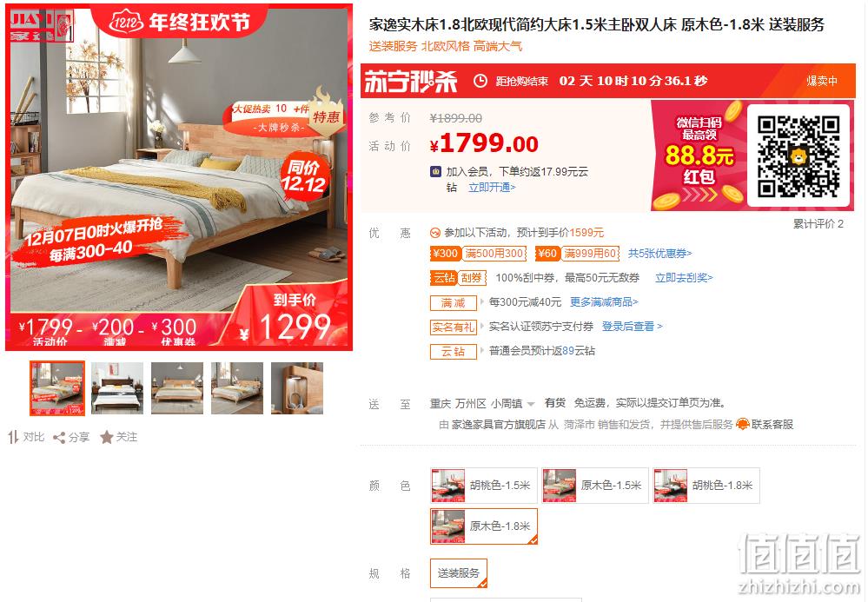Select the 胡桃色-1.5米 color option

tap(483, 486)
